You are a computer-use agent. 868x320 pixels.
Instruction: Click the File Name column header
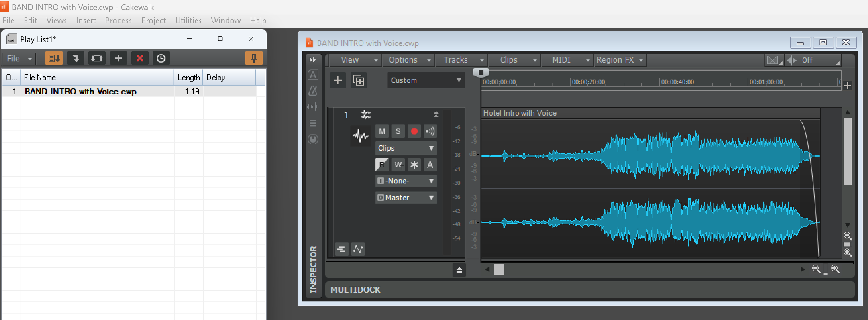click(x=97, y=78)
